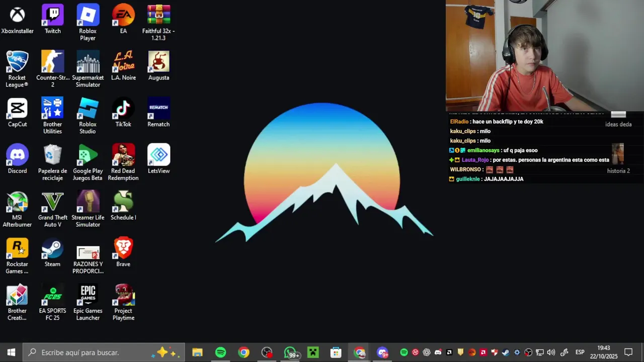Click the guilleknle chat username

tap(467, 179)
